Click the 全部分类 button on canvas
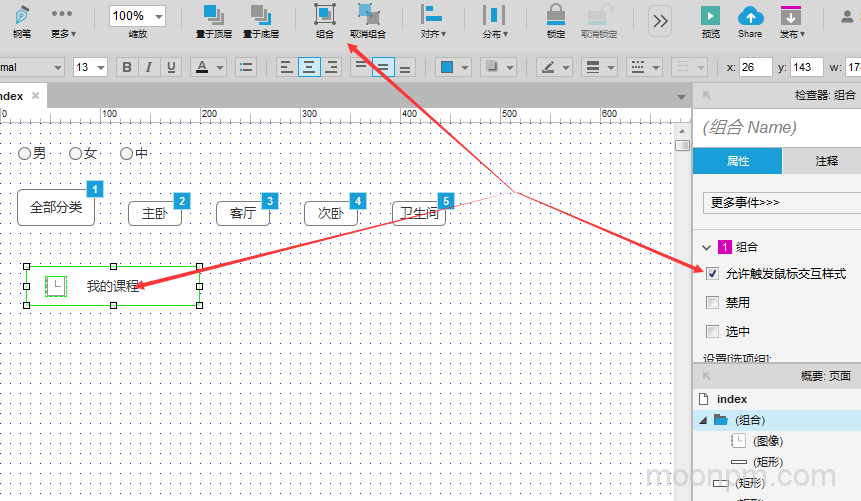The image size is (861, 501). coord(56,207)
